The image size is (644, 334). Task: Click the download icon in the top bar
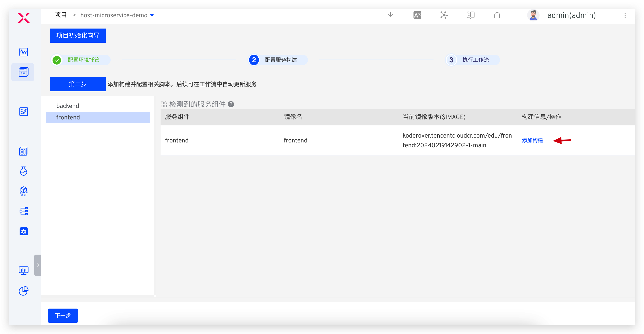point(390,15)
